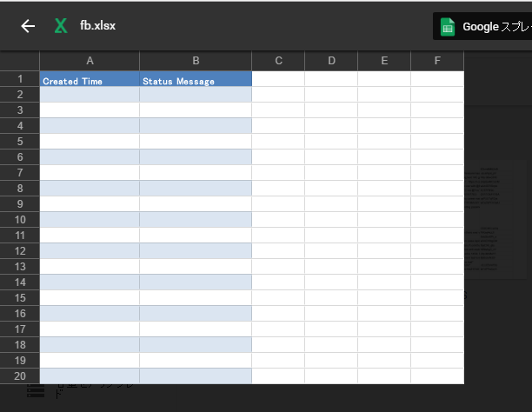This screenshot has height=412, width=532.
Task: Select row 20 header
Action: 20,376
